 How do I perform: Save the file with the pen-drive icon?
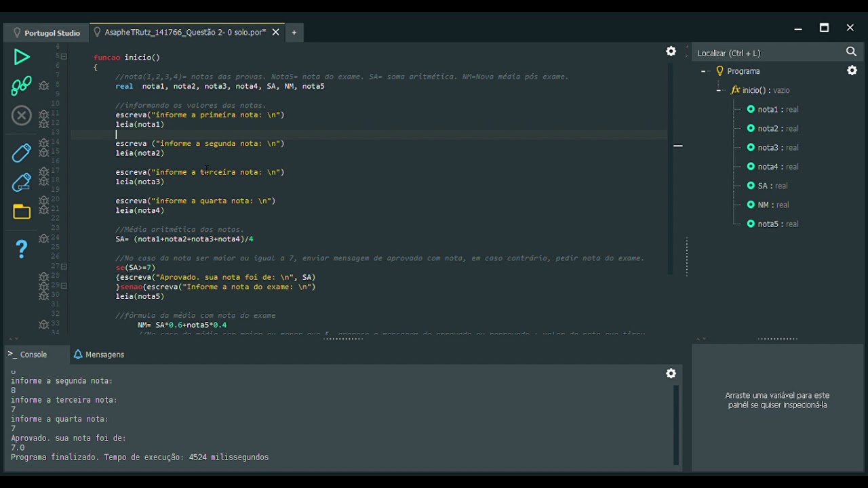point(22,152)
